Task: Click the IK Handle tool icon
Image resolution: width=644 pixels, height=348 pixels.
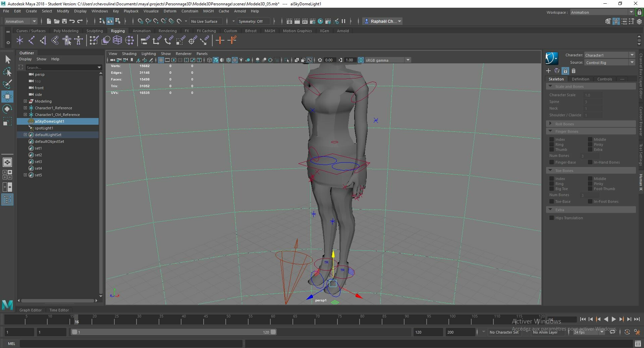Action: tap(32, 41)
